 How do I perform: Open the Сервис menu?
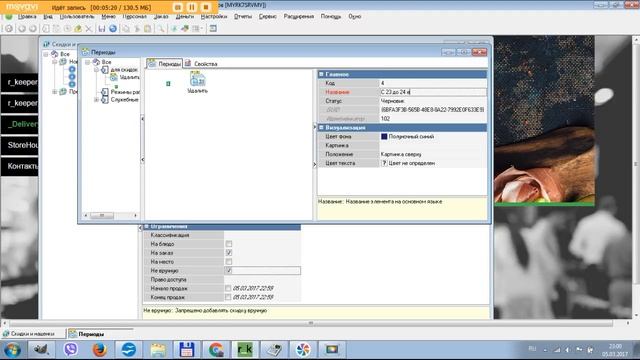267,16
